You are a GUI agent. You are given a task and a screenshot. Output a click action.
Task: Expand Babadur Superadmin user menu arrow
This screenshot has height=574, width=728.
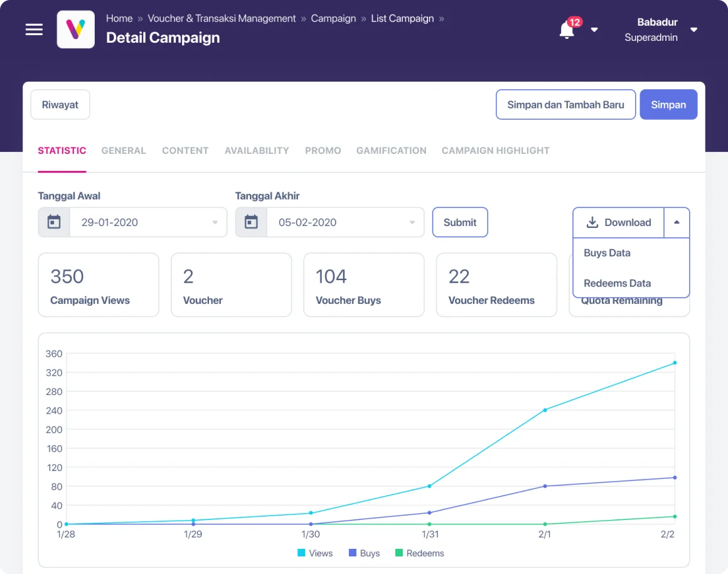click(x=693, y=30)
